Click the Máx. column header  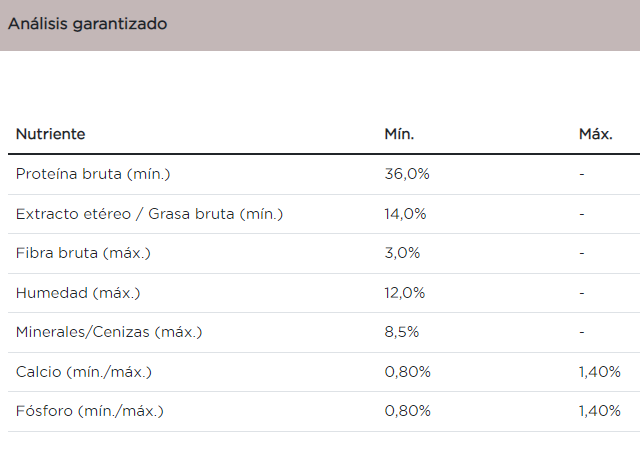[x=595, y=134]
